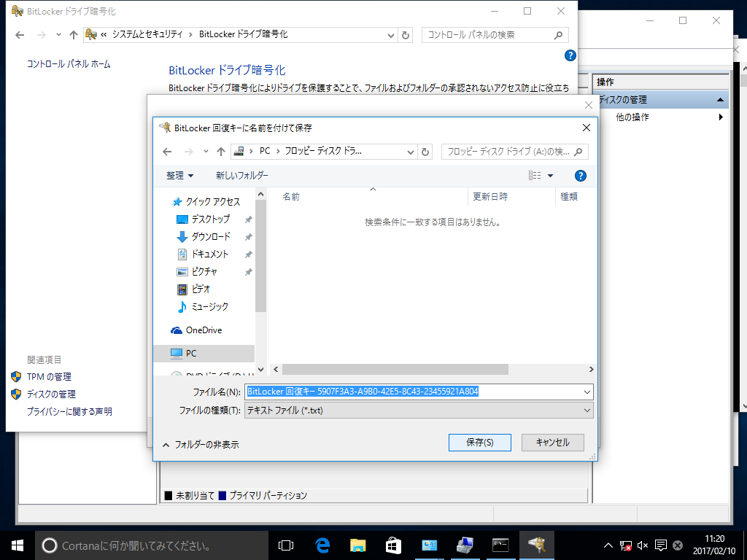Select ダウンロード in navigation pane

pos(211,237)
